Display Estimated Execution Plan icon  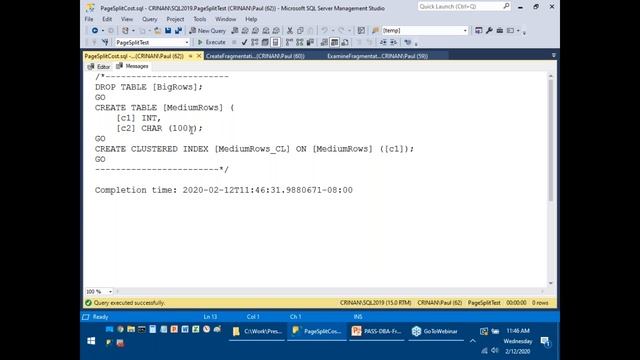coord(255,42)
